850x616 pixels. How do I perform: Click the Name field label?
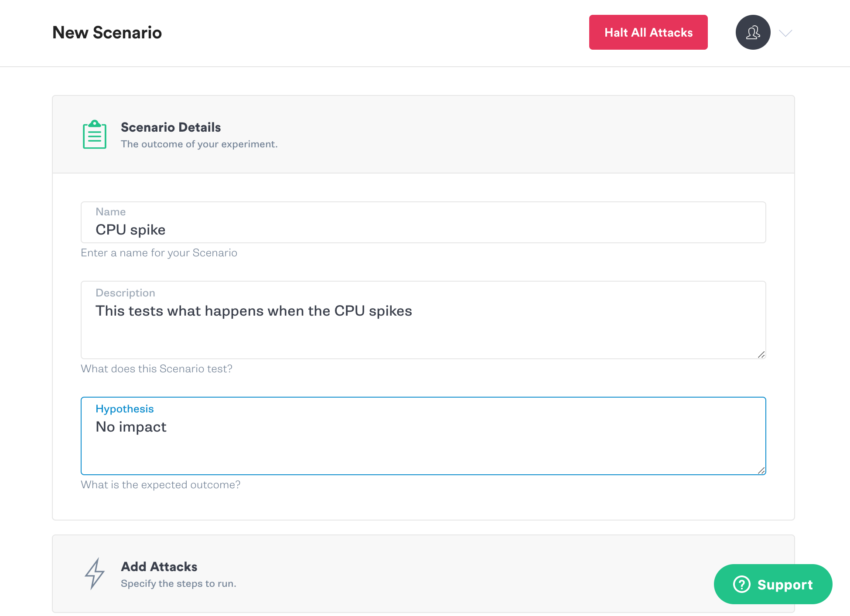[x=110, y=212]
